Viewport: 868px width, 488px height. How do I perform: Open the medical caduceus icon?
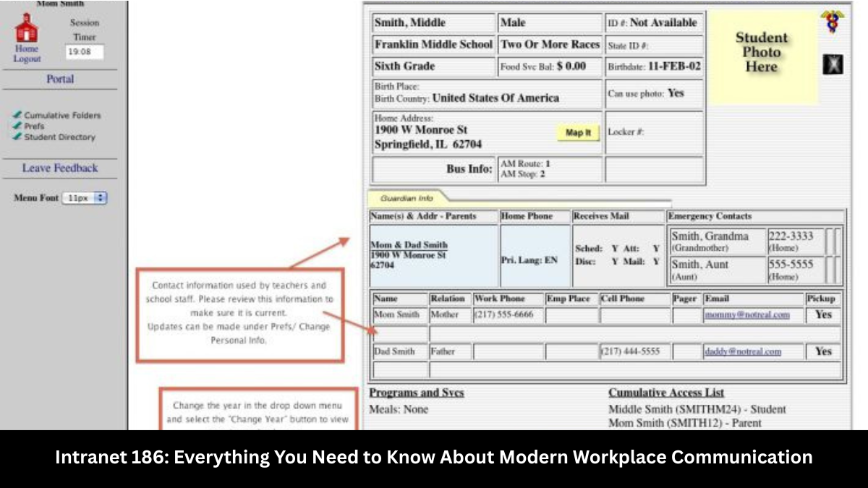[x=833, y=22]
